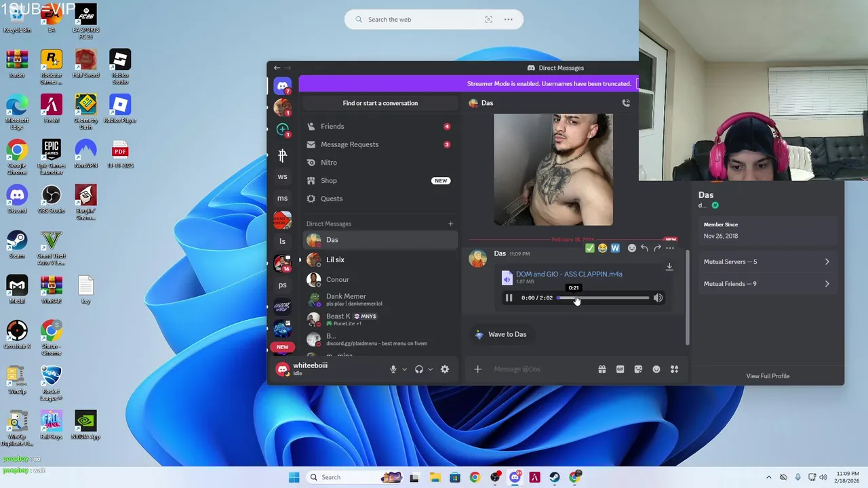
Task: Open Microsoft Store from taskbar
Action: (x=454, y=477)
